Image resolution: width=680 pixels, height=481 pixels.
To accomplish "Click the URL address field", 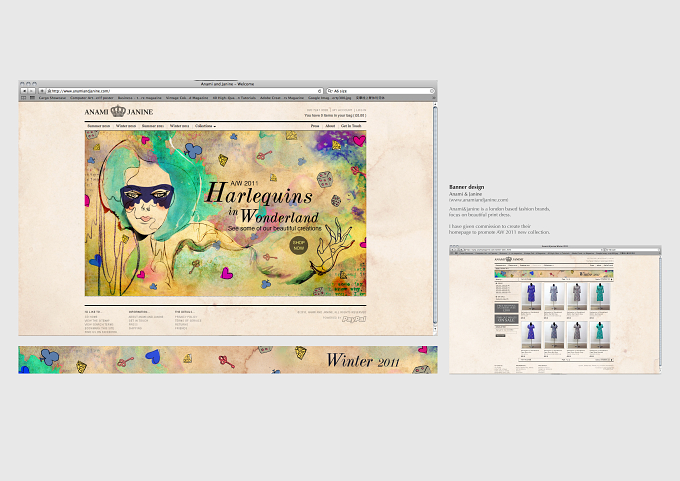I will pyautogui.click(x=184, y=91).
